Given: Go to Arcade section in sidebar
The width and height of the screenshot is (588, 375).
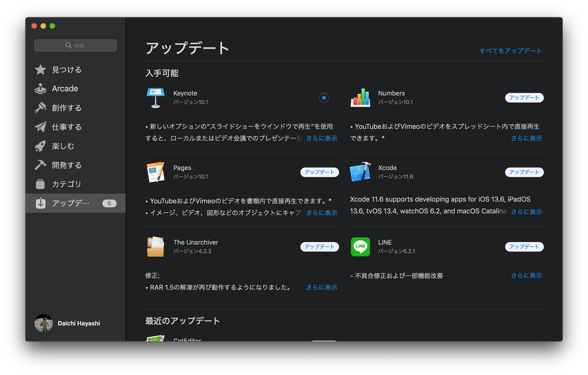Looking at the screenshot, I should click(x=76, y=89).
